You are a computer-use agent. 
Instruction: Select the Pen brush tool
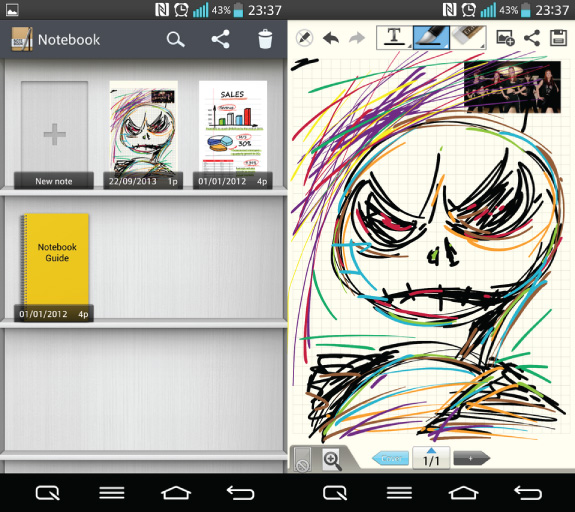click(431, 37)
